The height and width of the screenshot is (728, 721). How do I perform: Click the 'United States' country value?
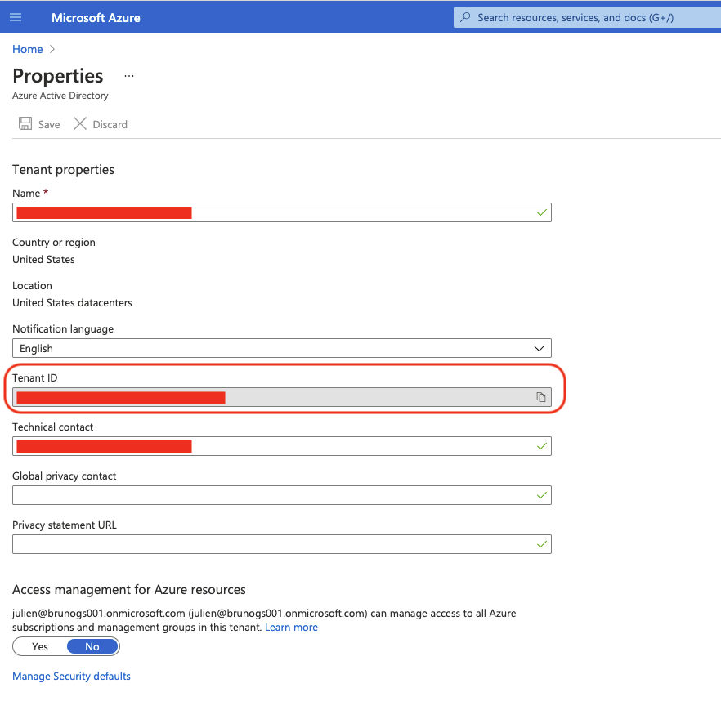tap(43, 260)
